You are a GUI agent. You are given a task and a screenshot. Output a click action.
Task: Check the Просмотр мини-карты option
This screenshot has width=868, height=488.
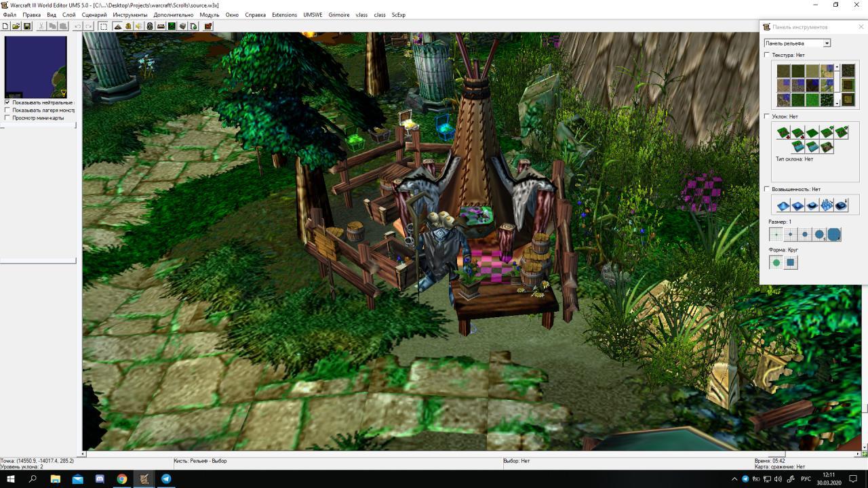tap(7, 118)
